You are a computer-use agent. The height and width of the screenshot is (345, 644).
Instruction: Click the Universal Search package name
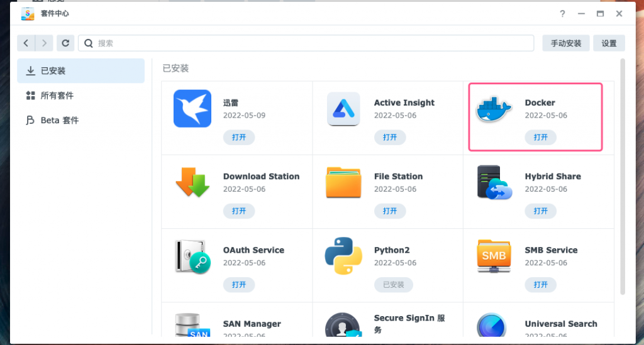point(561,324)
